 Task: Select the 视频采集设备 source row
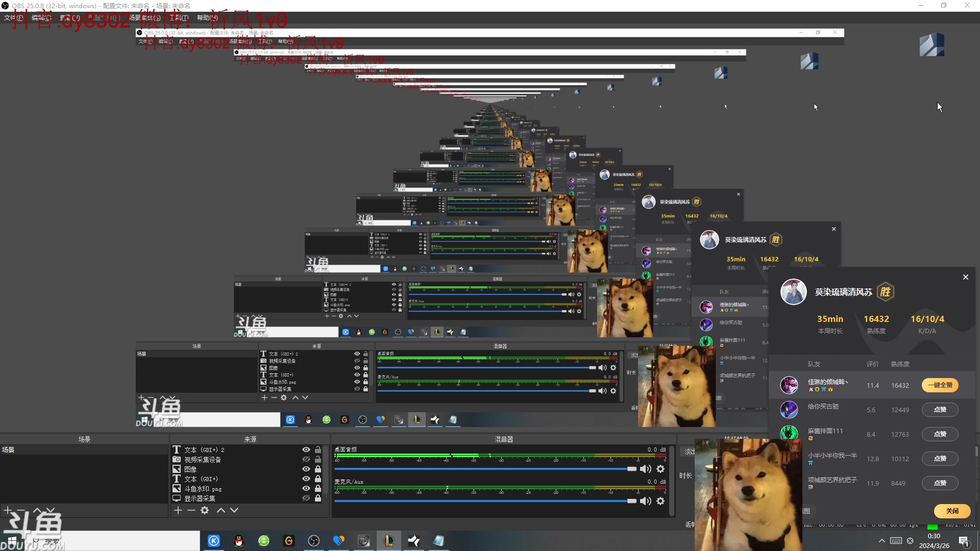248,459
